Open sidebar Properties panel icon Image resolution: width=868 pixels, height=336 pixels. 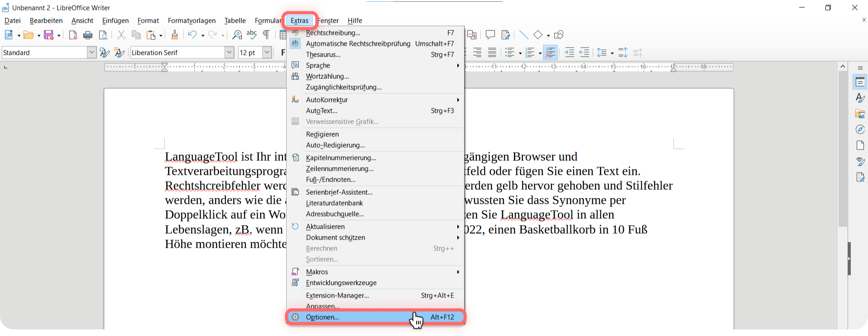(860, 82)
